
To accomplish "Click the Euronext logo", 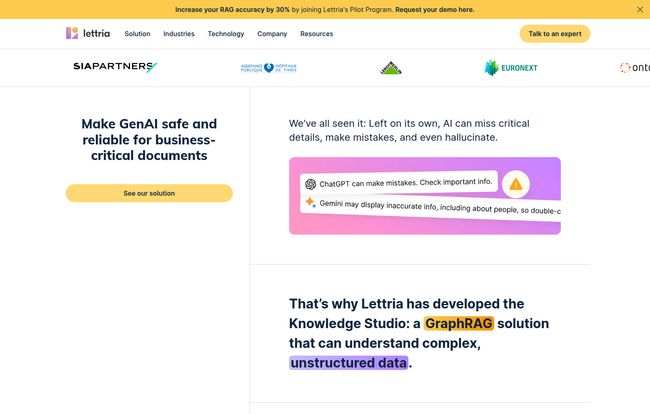I will point(511,68).
